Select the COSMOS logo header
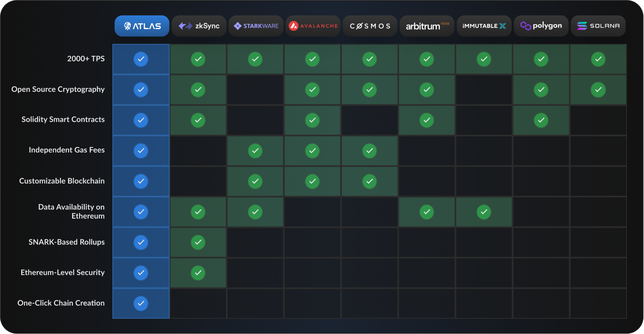 pyautogui.click(x=370, y=26)
